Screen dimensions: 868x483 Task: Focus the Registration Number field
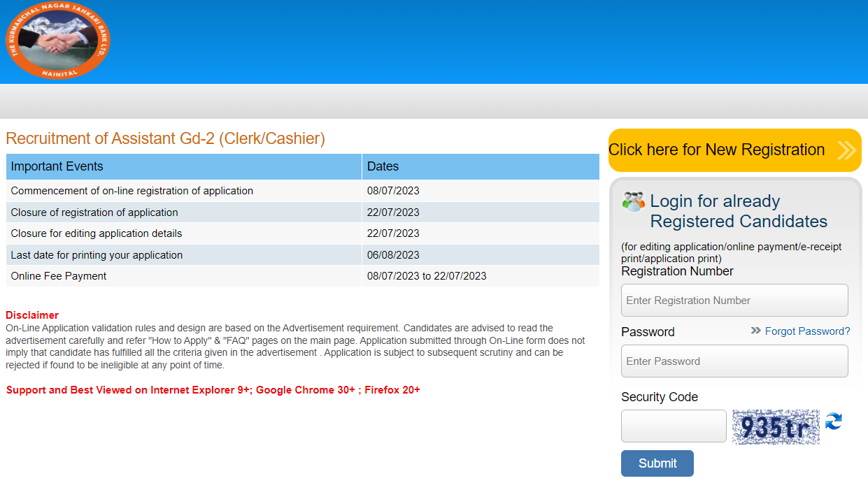734,301
